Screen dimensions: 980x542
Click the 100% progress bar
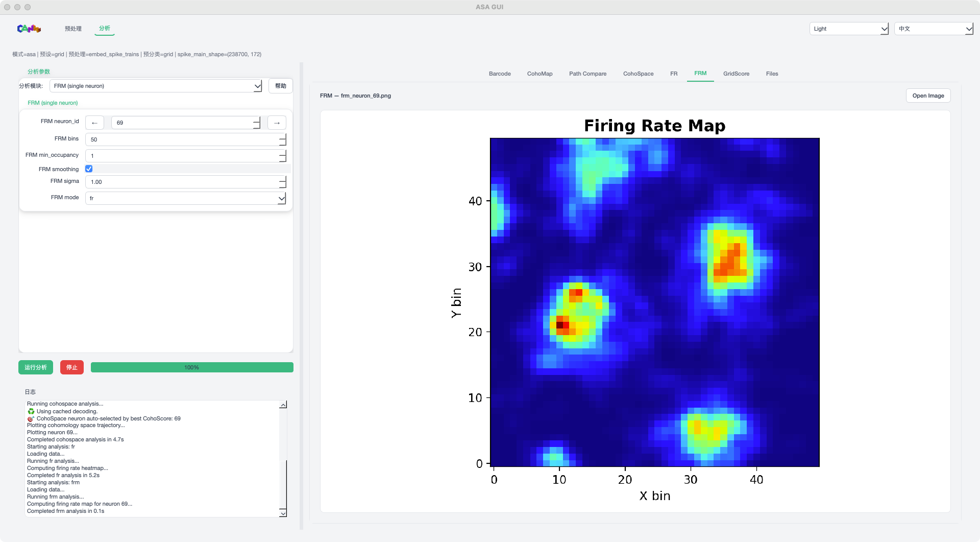click(192, 367)
